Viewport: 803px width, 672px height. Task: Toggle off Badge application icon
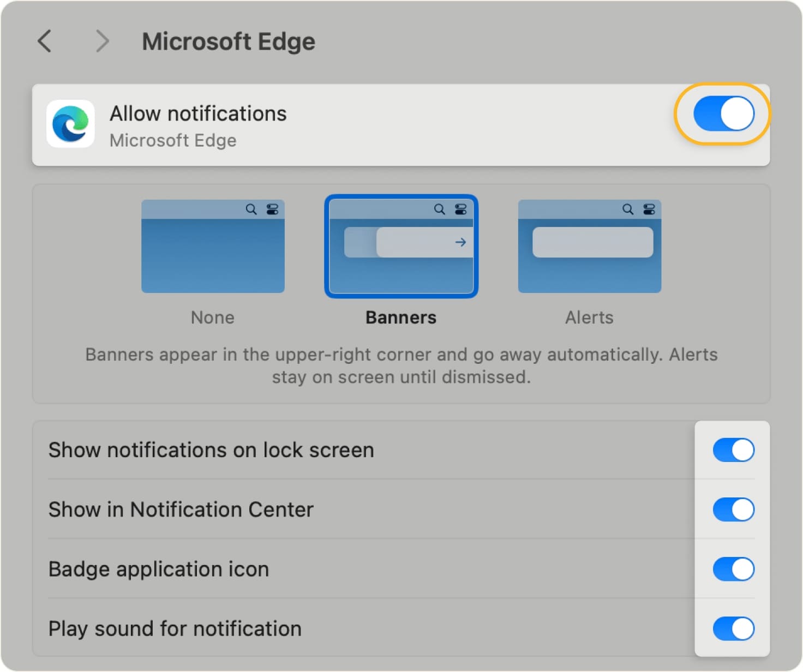point(733,569)
